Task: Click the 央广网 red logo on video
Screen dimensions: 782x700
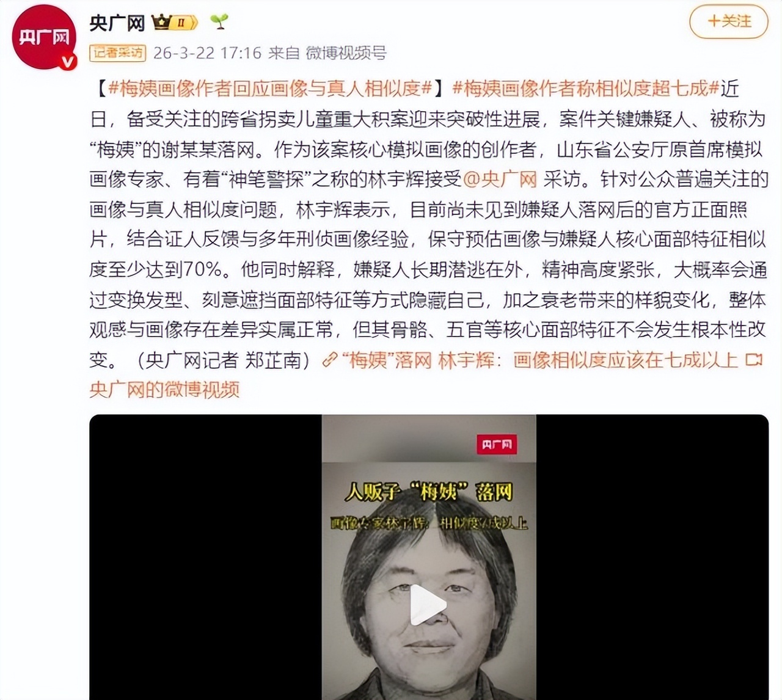Action: coord(497,444)
